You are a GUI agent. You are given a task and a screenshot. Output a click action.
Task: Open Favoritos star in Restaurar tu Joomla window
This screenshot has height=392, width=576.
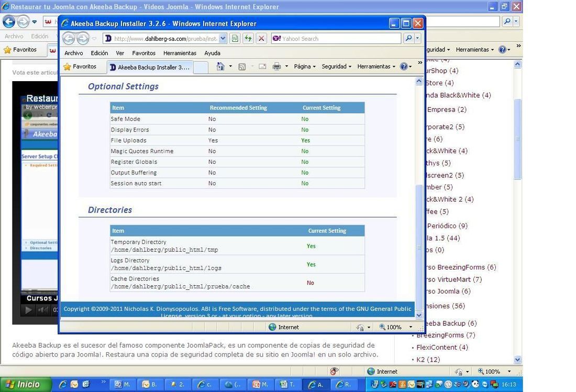20,50
